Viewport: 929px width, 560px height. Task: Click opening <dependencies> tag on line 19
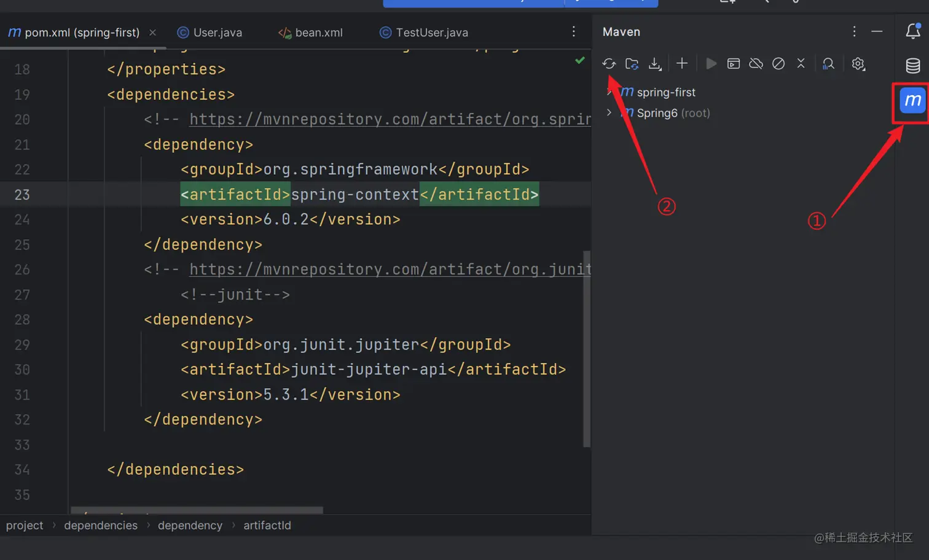coord(171,95)
